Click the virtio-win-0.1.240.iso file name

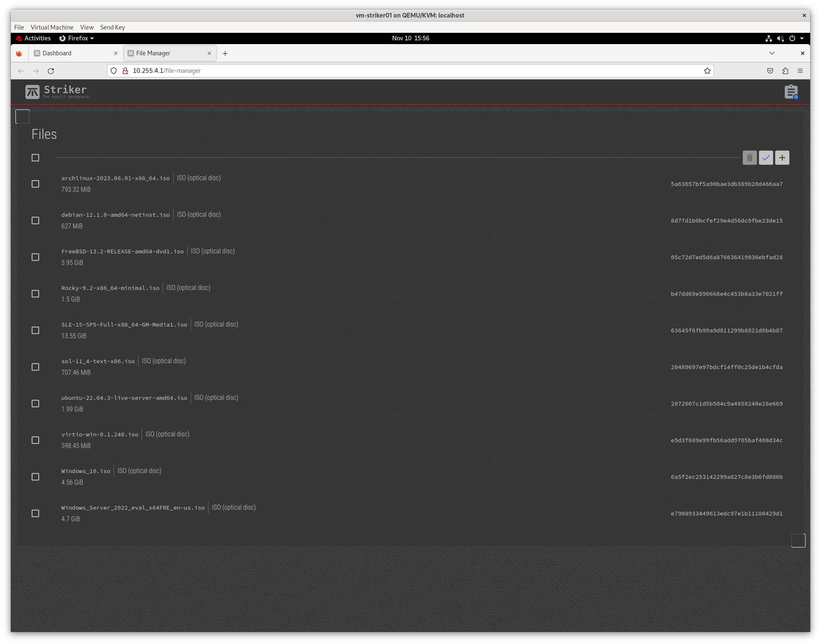tap(100, 435)
